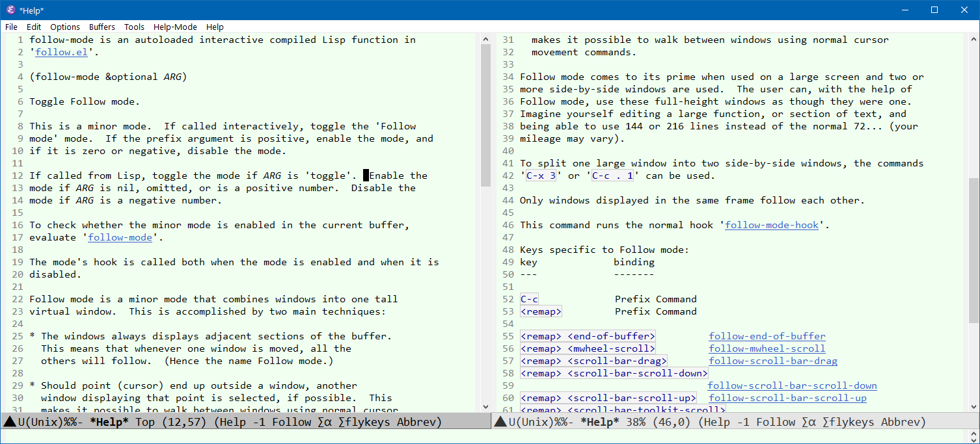The height and width of the screenshot is (444, 980).
Task: Open the Help-Mode menu
Action: 175,27
